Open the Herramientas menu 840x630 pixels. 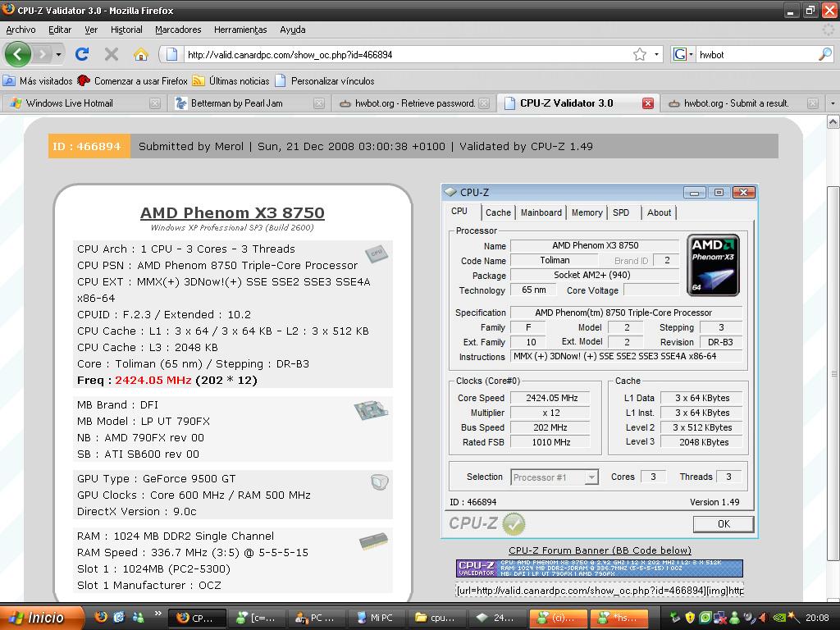click(240, 30)
